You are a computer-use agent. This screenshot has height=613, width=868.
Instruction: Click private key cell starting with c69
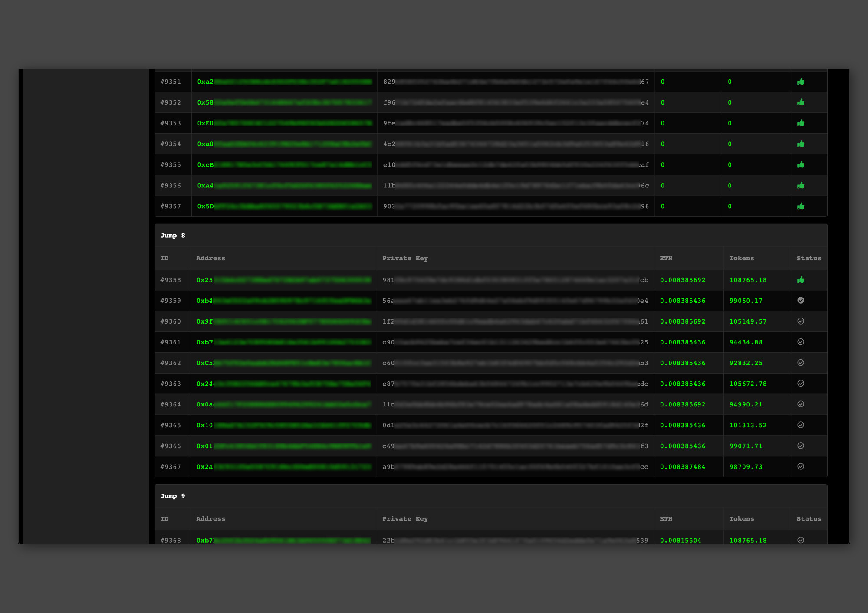515,446
